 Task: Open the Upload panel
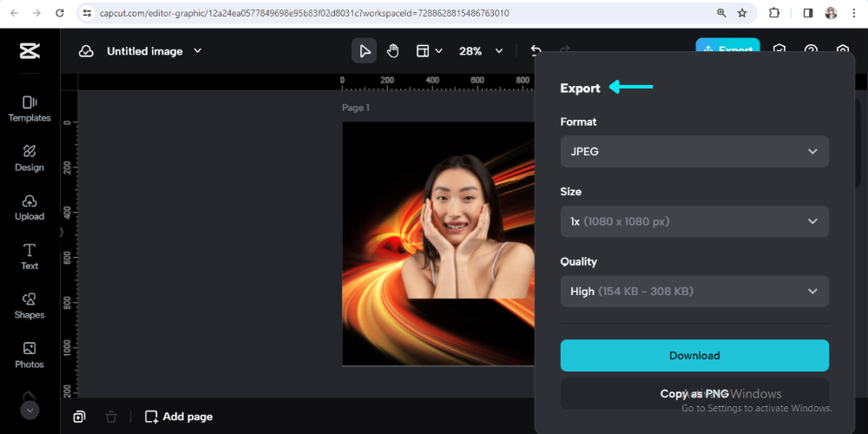click(x=30, y=207)
